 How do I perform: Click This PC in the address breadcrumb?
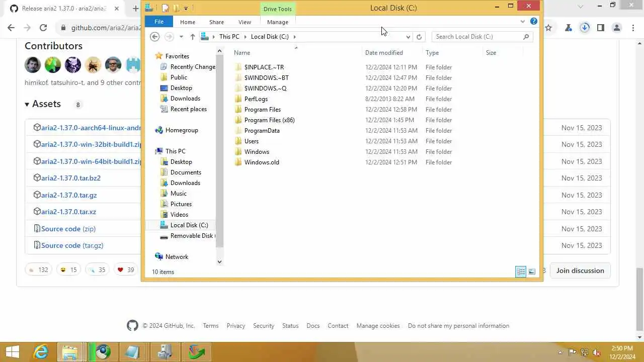[x=229, y=37]
